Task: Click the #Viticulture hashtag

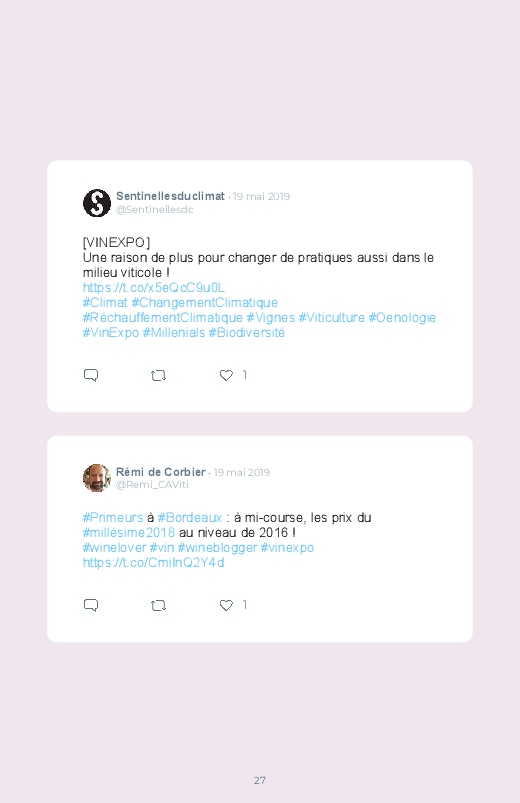Action: point(331,318)
